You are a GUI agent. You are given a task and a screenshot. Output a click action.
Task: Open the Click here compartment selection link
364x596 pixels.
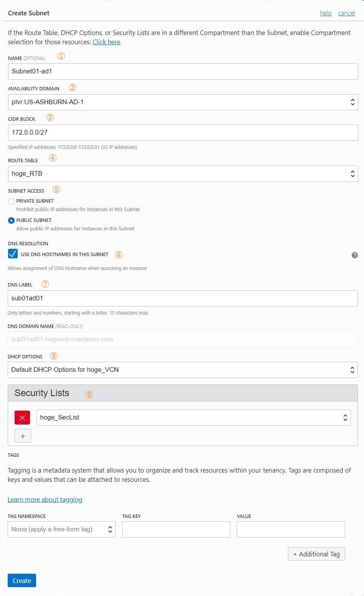(x=106, y=42)
